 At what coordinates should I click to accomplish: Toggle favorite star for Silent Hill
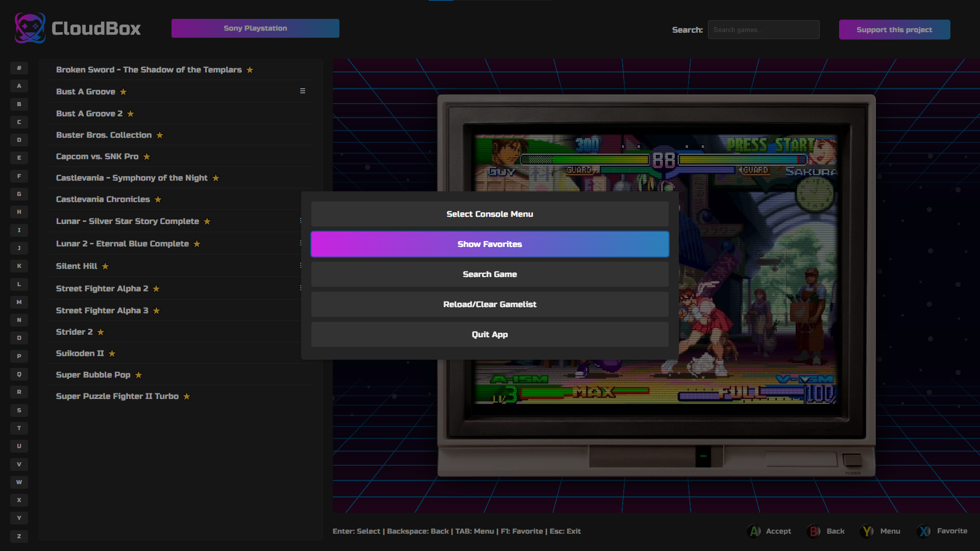click(105, 266)
